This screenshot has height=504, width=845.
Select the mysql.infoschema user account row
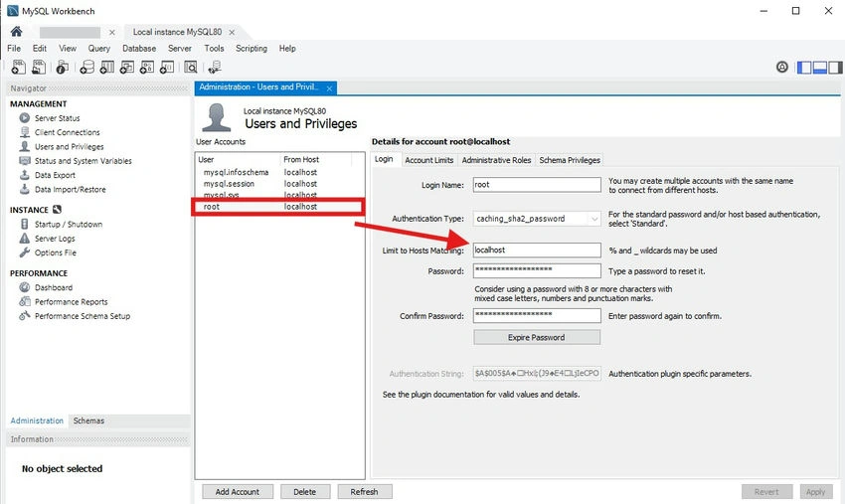279,172
